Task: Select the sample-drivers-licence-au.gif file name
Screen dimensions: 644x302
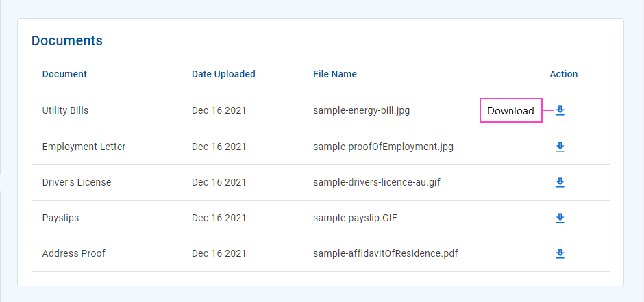Action: point(377,182)
